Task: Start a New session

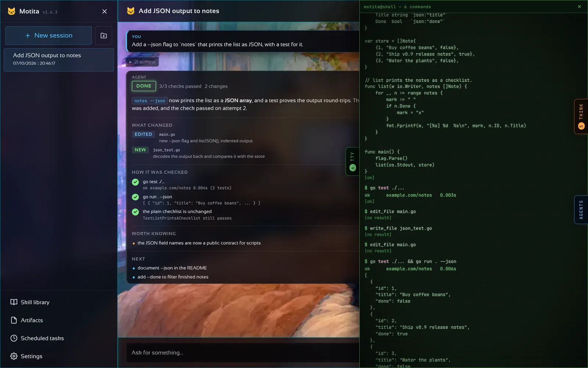Action: [49, 36]
